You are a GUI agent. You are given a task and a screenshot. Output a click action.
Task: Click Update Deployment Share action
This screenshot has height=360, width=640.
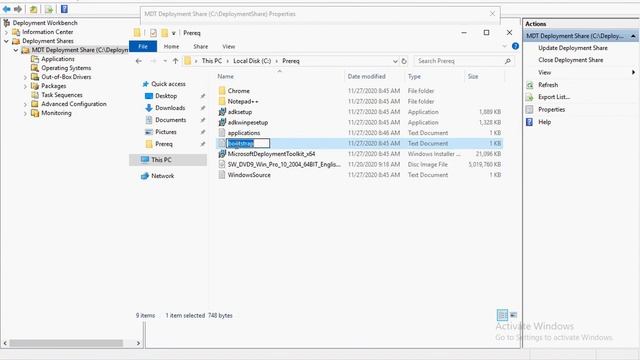[573, 48]
